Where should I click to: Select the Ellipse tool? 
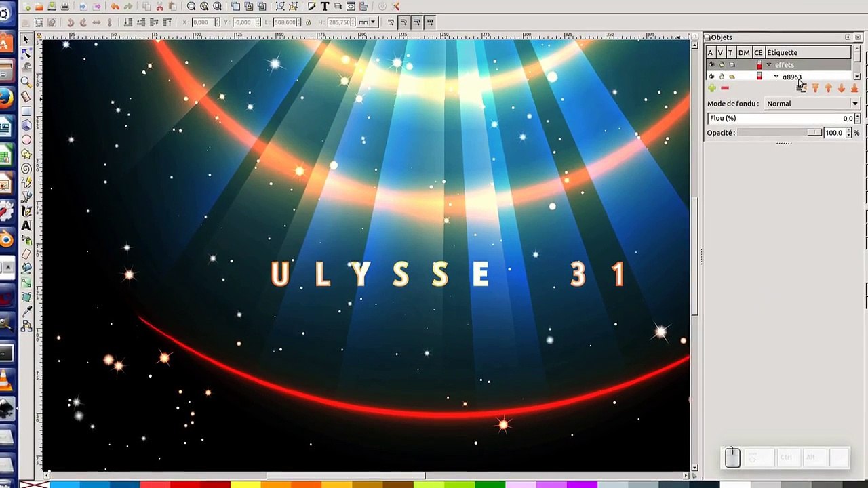coord(26,140)
